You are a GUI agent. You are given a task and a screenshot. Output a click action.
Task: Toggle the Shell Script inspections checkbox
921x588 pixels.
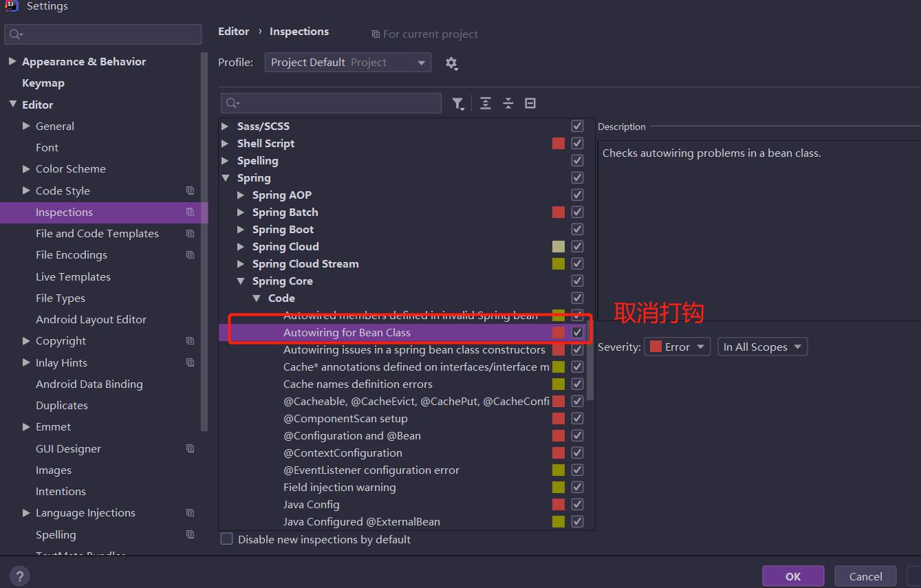tap(577, 143)
